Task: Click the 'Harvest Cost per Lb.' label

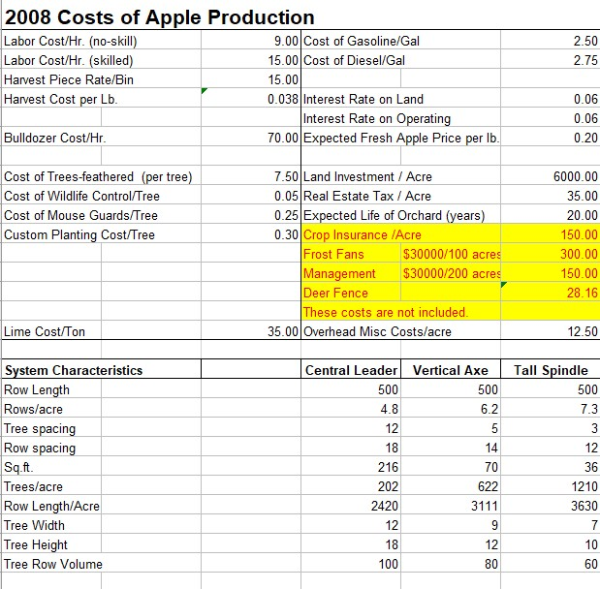Action: [60, 99]
